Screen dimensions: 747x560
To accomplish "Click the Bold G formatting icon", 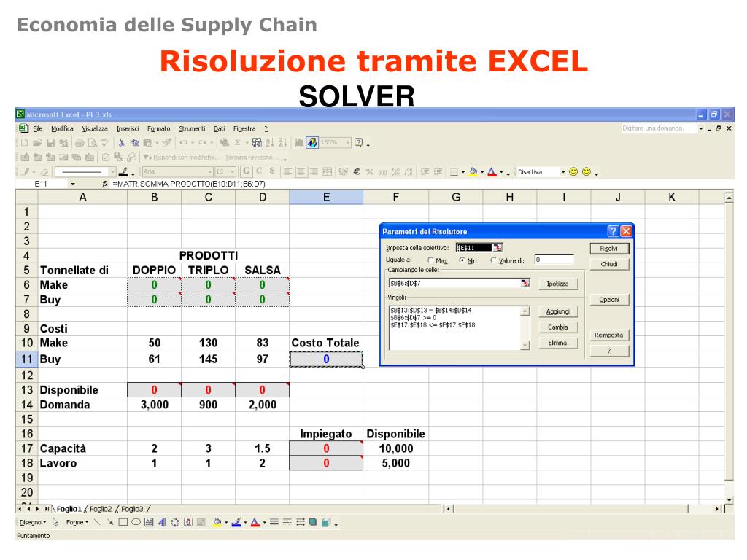I will click(247, 171).
